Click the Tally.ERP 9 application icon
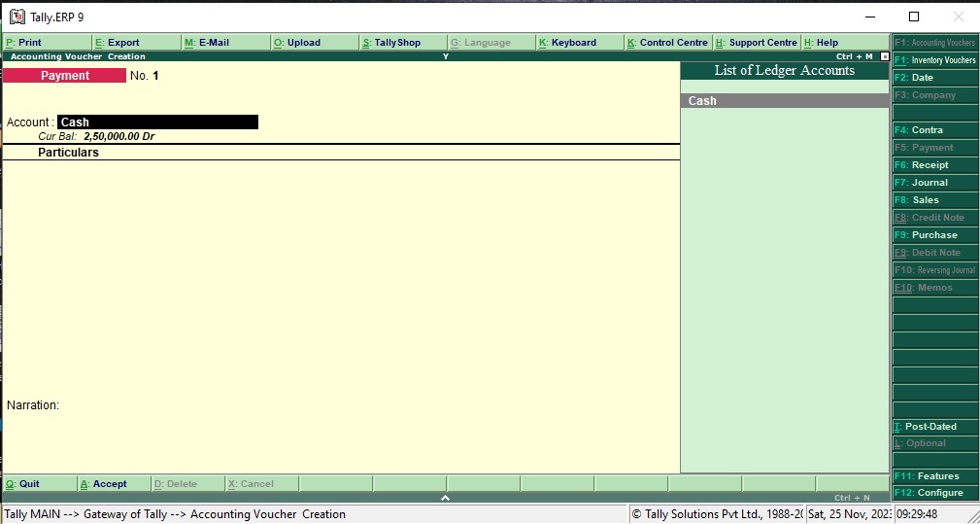 (17, 17)
